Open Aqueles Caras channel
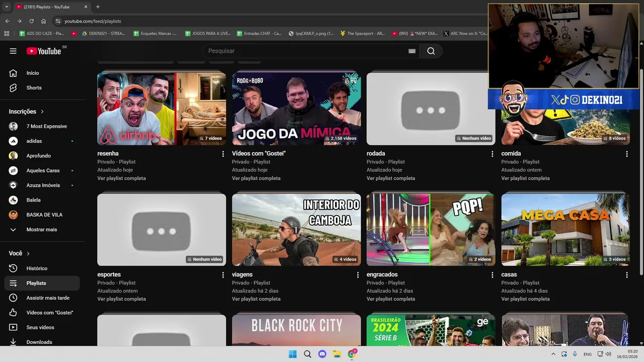644x362 pixels. pos(42,170)
